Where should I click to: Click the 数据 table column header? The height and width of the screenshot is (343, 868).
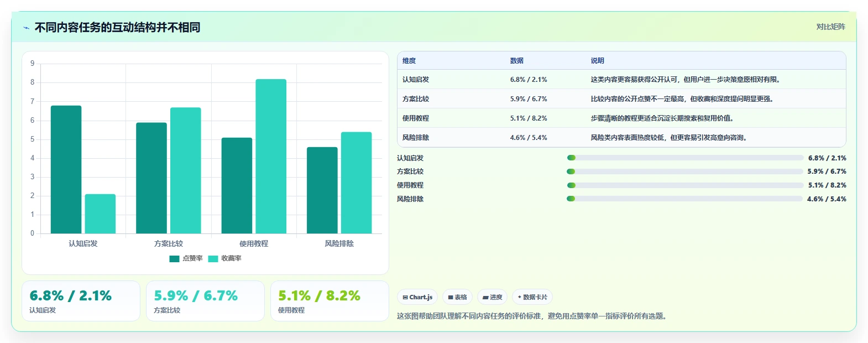point(516,61)
